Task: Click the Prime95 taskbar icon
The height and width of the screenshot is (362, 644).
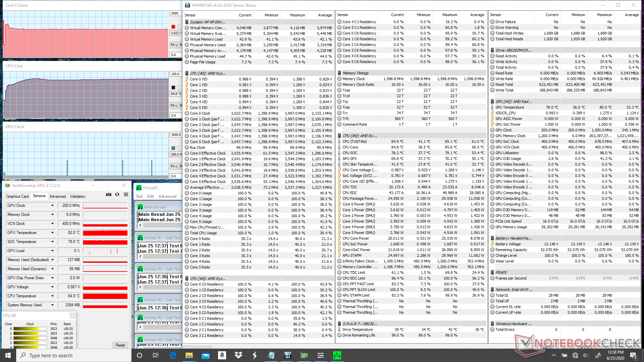Action: click(x=337, y=355)
